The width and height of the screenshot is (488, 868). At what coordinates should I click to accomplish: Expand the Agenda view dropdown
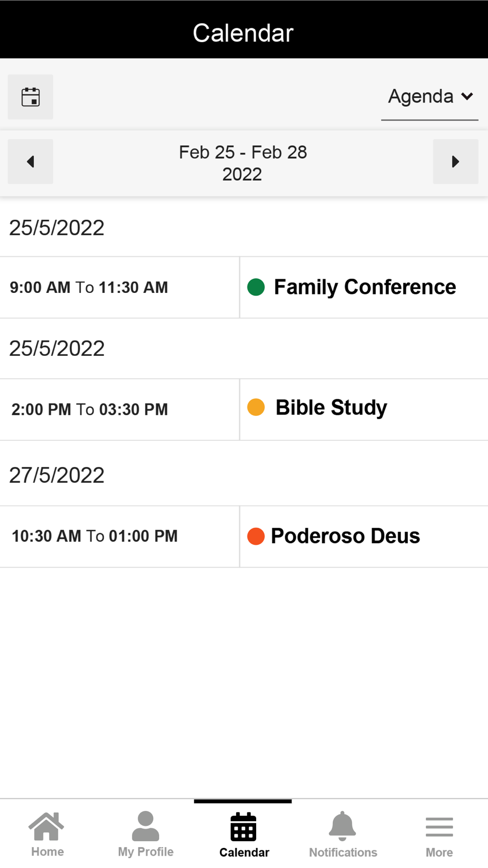[421, 97]
